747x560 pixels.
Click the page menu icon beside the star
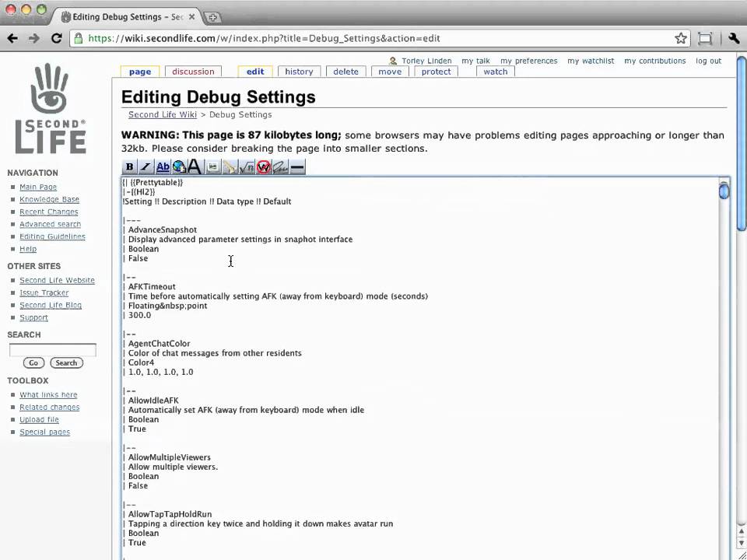pyautogui.click(x=705, y=38)
